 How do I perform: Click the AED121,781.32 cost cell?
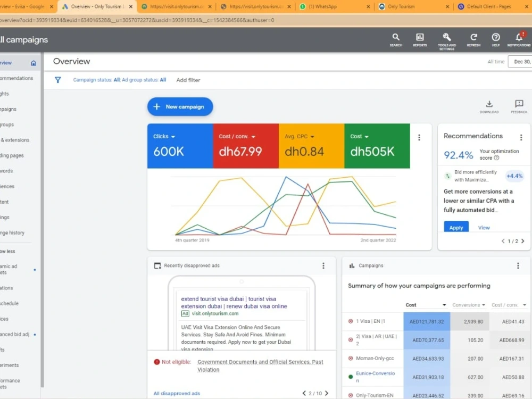[x=427, y=321]
